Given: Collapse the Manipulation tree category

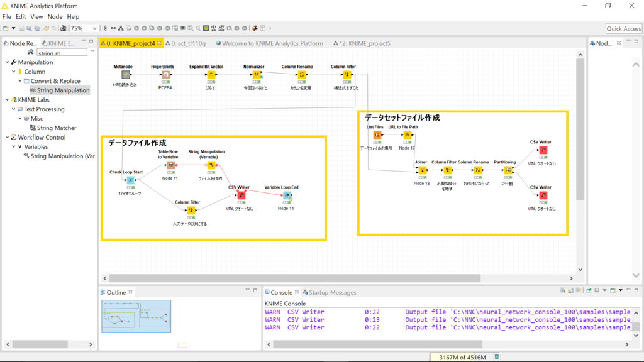Looking at the screenshot, I should [7, 62].
